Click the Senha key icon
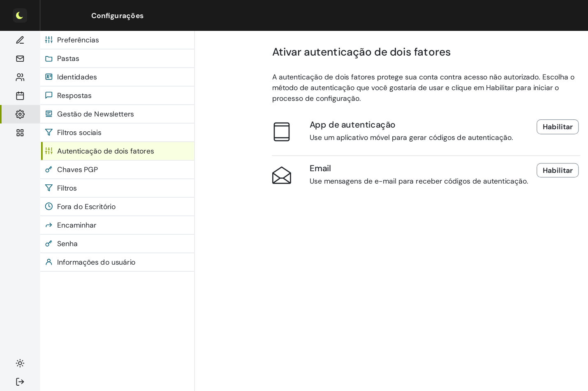The height and width of the screenshot is (391, 588). click(49, 244)
